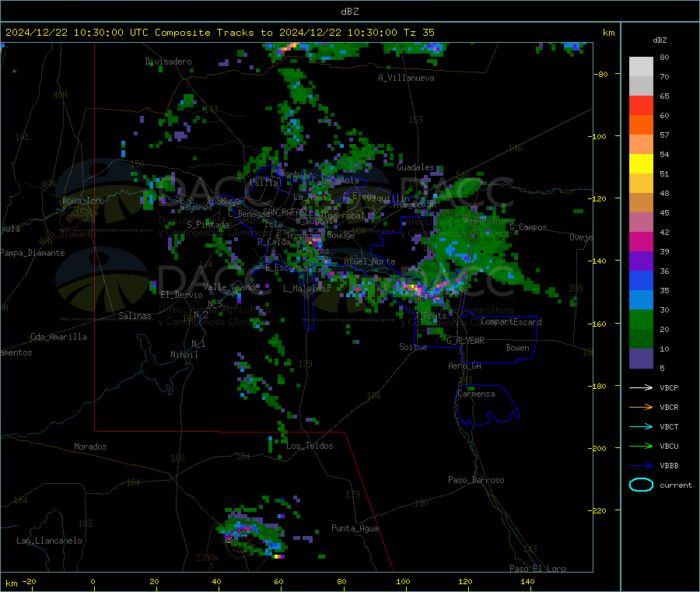Click the orange VBCR arrow in legend
700x592 pixels.
[x=641, y=407]
